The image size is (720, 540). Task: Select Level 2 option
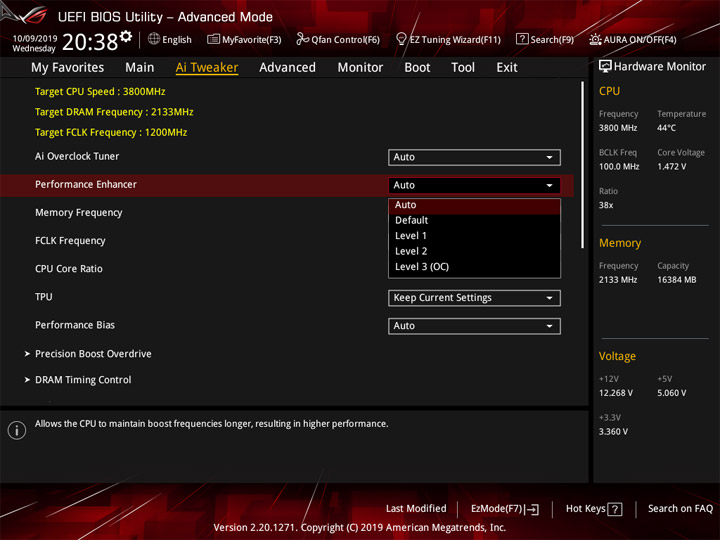[474, 251]
